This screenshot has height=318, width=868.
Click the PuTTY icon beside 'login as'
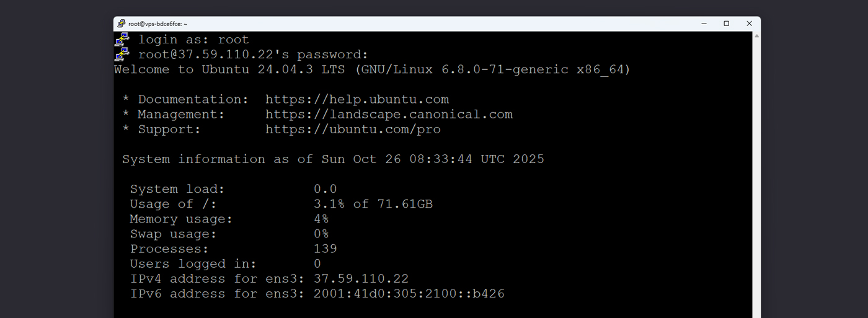pos(122,39)
